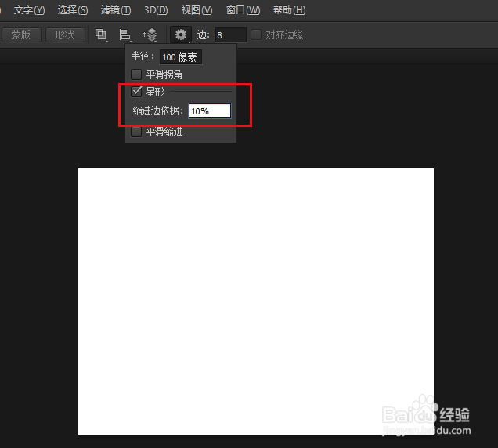This screenshot has width=498, height=448.
Task: Open the 3D(D) menu
Action: (x=156, y=10)
